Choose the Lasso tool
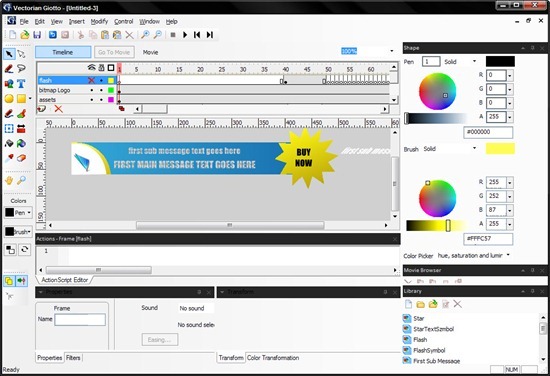This screenshot has width=550, height=376. (x=21, y=68)
